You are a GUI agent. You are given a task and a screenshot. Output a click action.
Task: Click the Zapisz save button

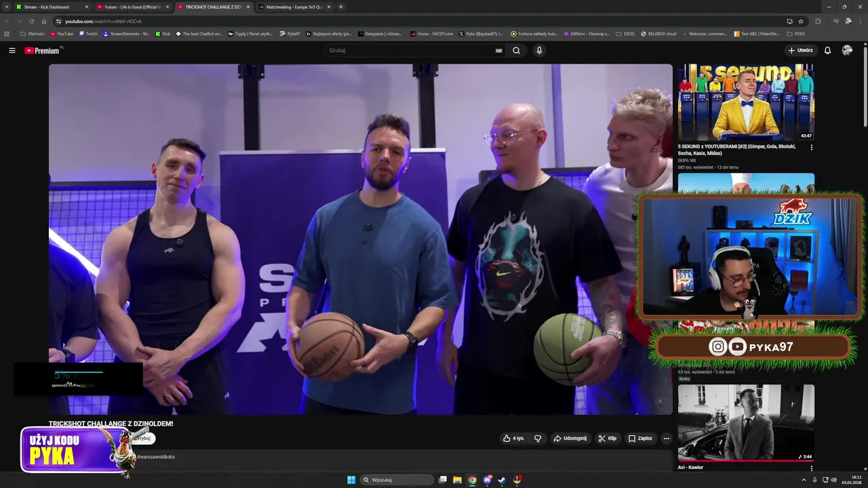pos(640,439)
